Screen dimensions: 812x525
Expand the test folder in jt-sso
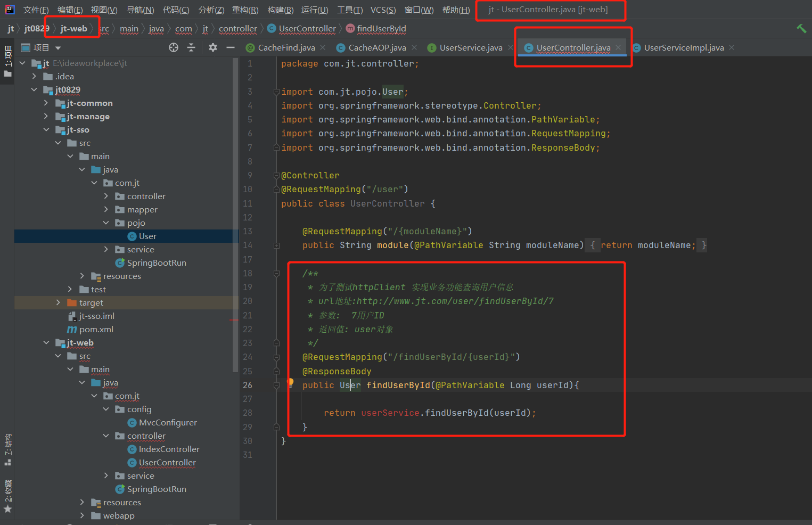click(x=70, y=289)
